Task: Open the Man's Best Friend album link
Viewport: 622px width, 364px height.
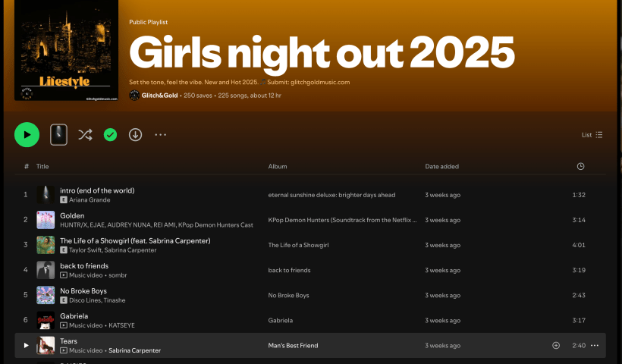Action: click(x=293, y=346)
